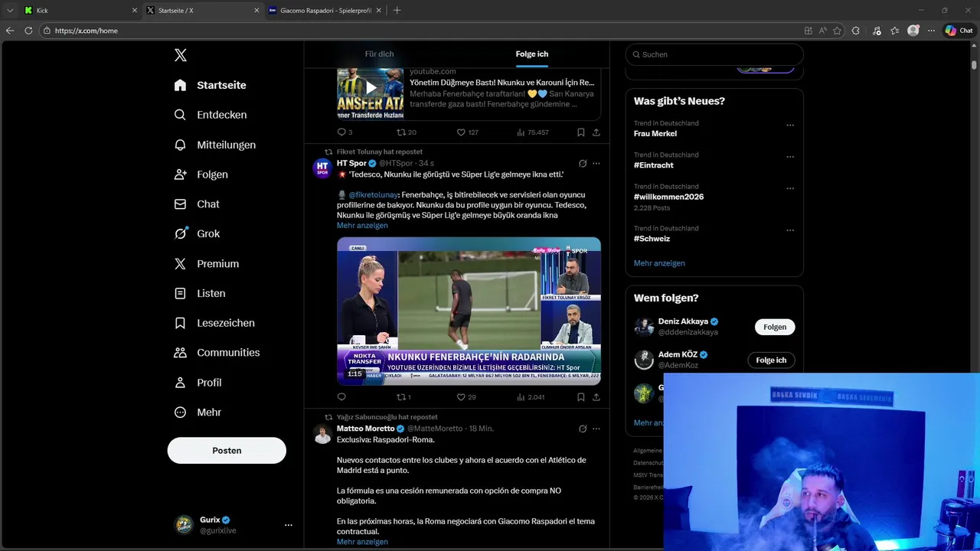
Task: Switch to the Kick browser tab
Action: pyautogui.click(x=80, y=10)
